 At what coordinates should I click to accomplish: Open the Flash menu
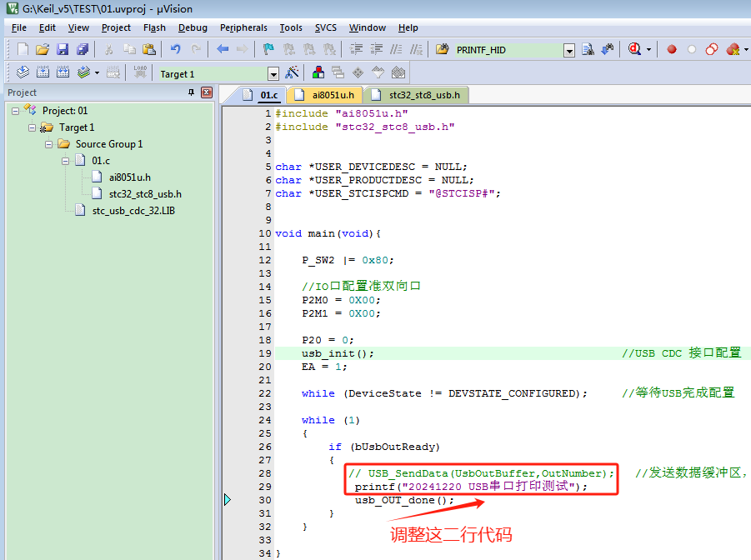pyautogui.click(x=154, y=27)
